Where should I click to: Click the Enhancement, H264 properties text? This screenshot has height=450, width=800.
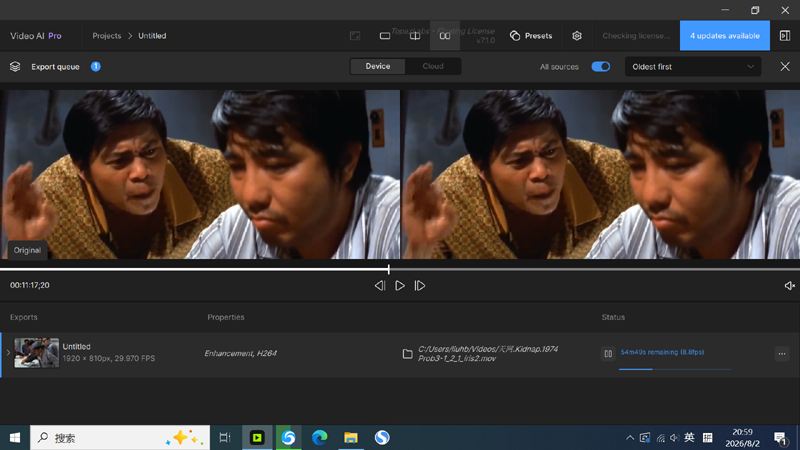click(x=240, y=353)
